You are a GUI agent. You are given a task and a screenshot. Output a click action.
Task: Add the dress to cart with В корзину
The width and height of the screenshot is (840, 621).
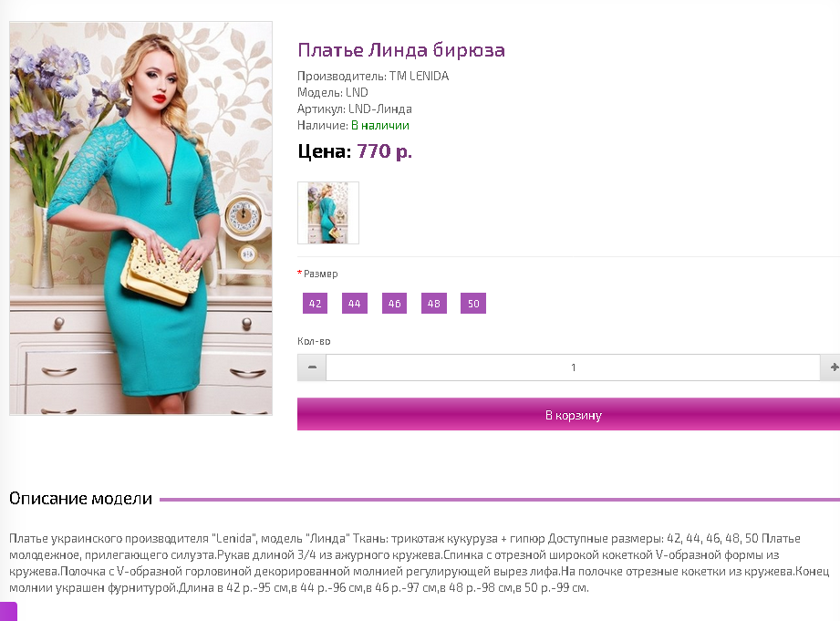[569, 414]
